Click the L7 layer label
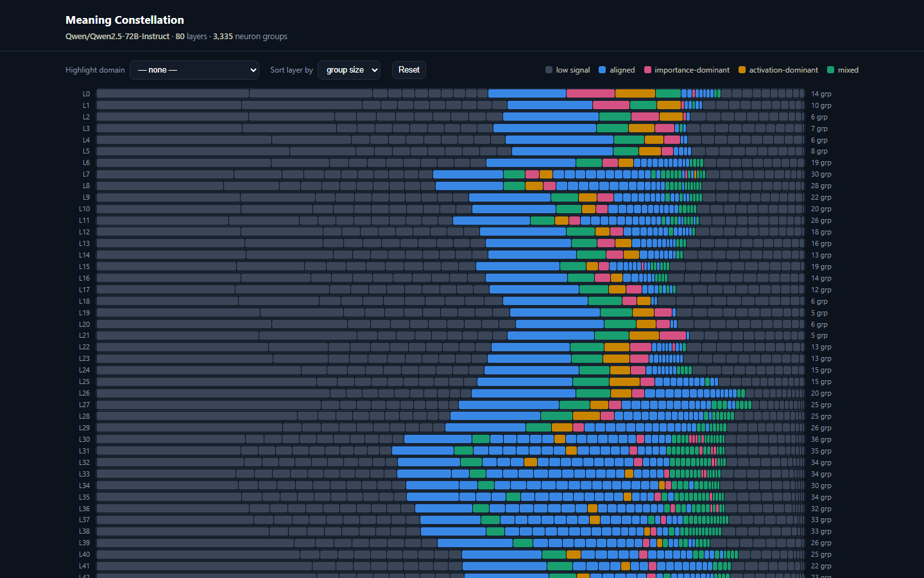Image resolution: width=924 pixels, height=578 pixels. (x=86, y=175)
